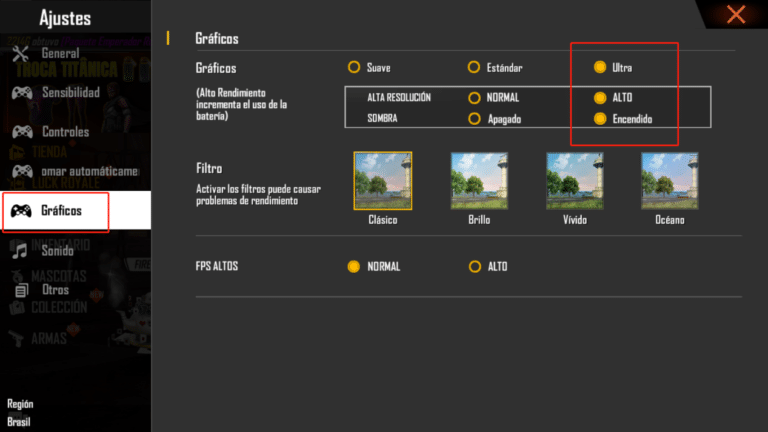
Task: Choose the Clásico filter thumbnail
Action: coord(382,181)
